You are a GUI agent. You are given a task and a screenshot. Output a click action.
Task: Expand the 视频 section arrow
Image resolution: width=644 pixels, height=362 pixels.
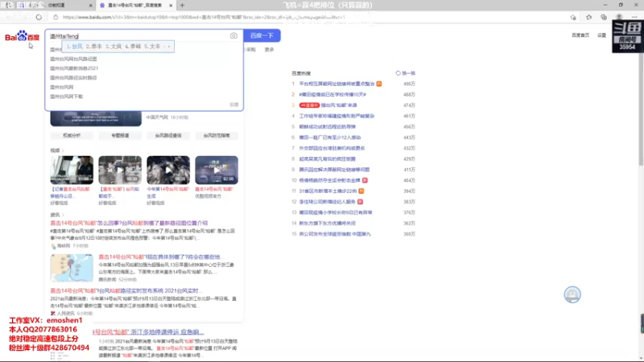tap(63, 150)
